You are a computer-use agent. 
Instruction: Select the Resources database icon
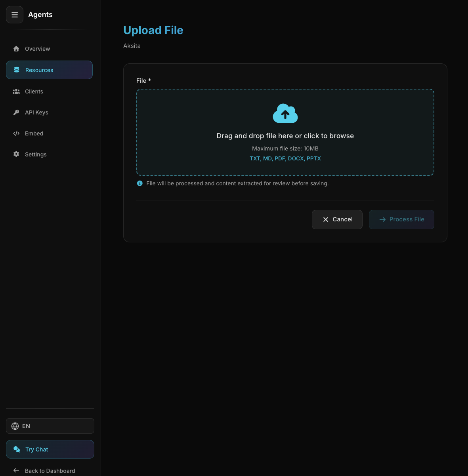pos(17,70)
